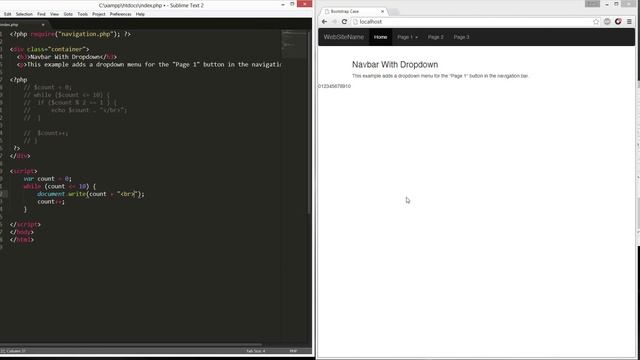Click the "This example adds a dropdown" paragraph
Image resolution: width=640 pixels, height=360 pixels.
(440, 76)
